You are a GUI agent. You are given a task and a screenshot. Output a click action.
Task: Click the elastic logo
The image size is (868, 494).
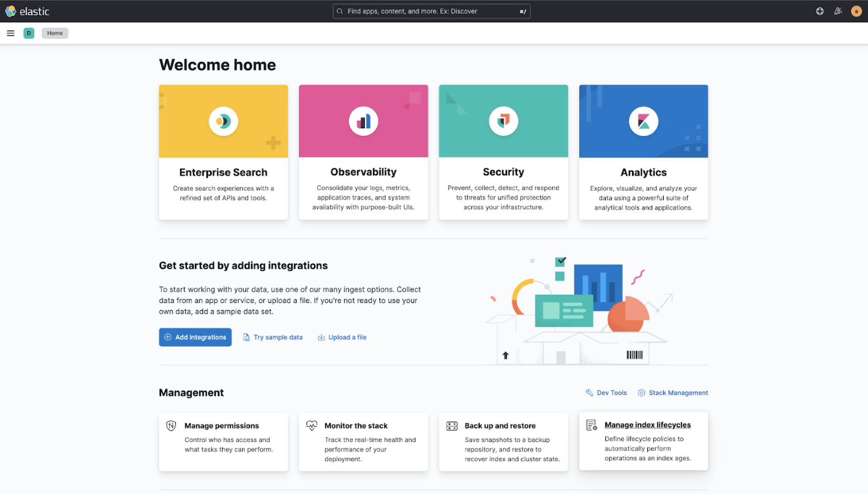(28, 11)
